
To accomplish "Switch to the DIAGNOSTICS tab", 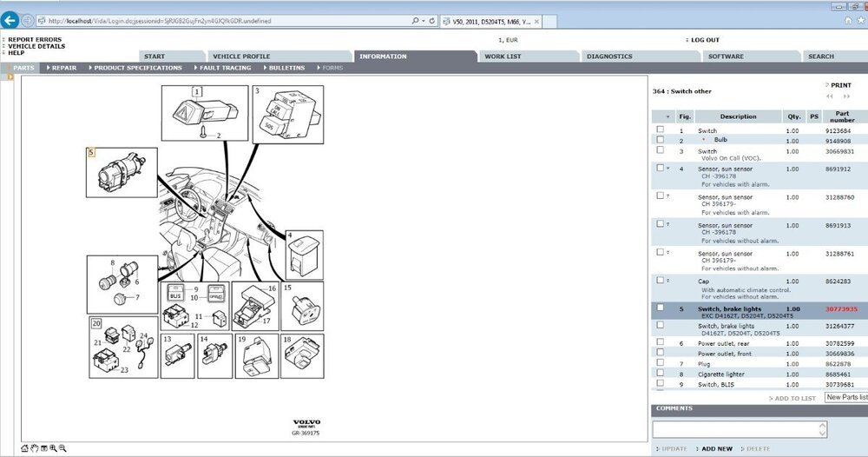I will pos(609,56).
